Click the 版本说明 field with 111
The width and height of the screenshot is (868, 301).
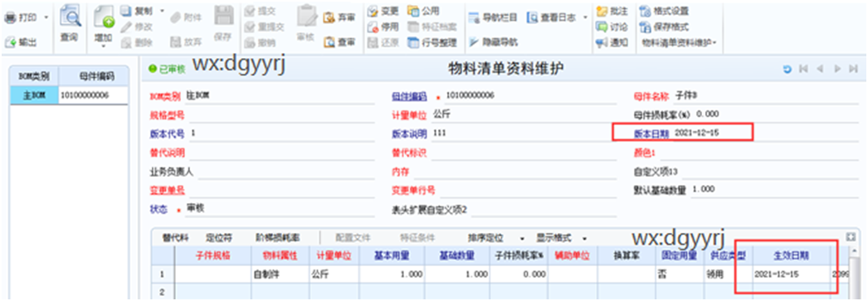tap(524, 134)
